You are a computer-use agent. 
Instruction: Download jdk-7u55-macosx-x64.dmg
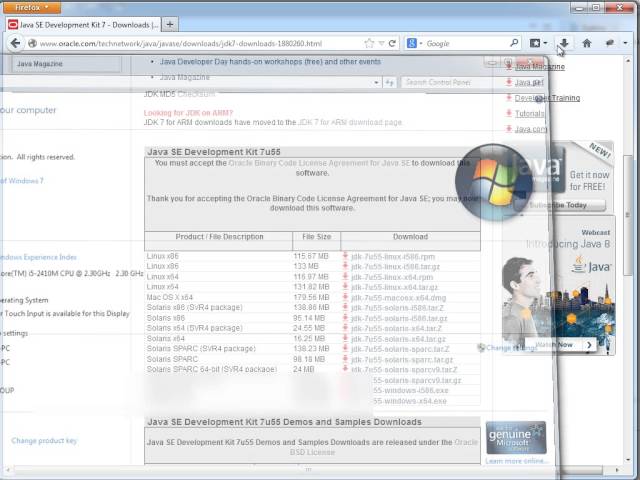[x=398, y=298]
